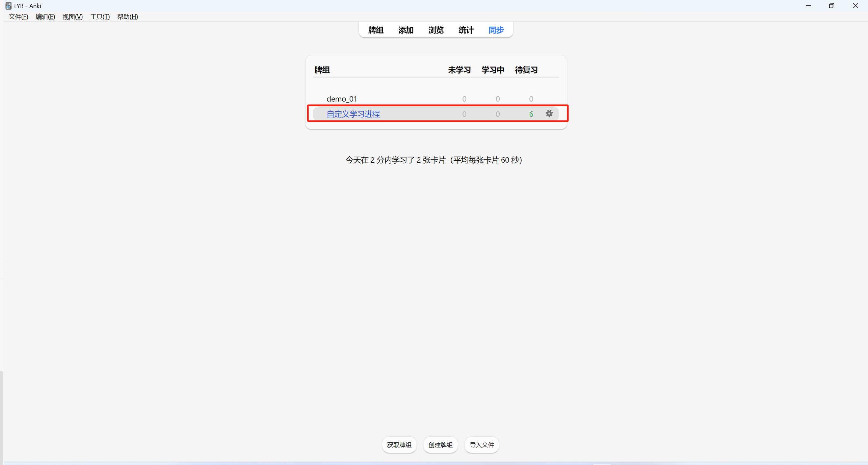The width and height of the screenshot is (868, 465).
Task: Open the 编辑(E) menu
Action: 45,17
